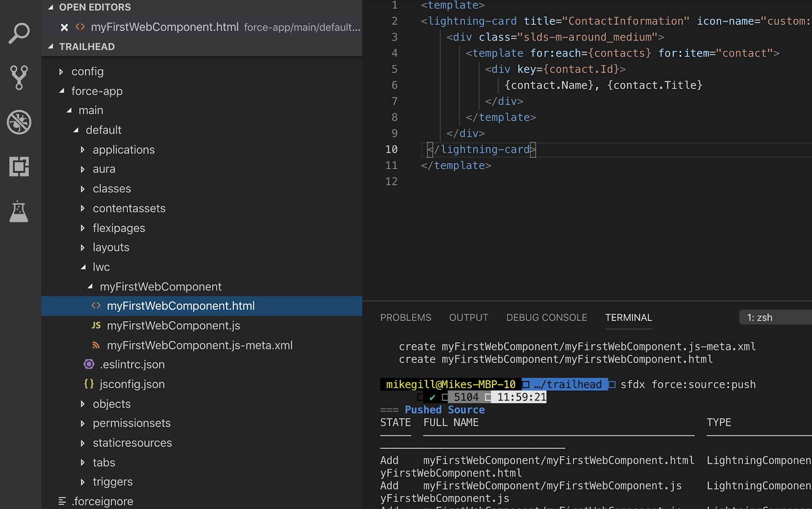
Task: Open the Run and Debug view
Action: (x=19, y=122)
